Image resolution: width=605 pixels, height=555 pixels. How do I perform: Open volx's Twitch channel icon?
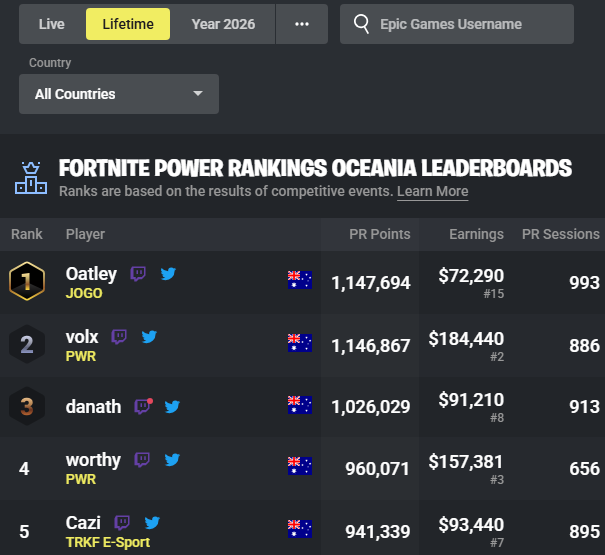point(119,337)
